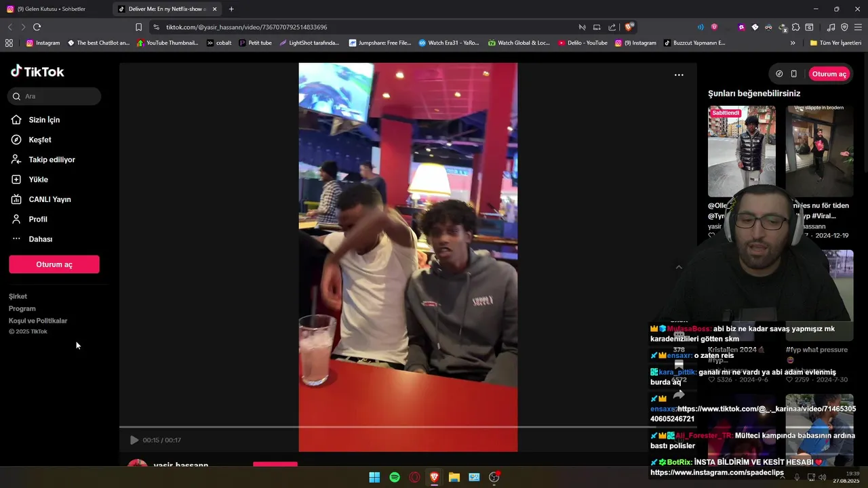
Task: Open the Sabitlendi pinned video thumbnail
Action: (x=742, y=150)
